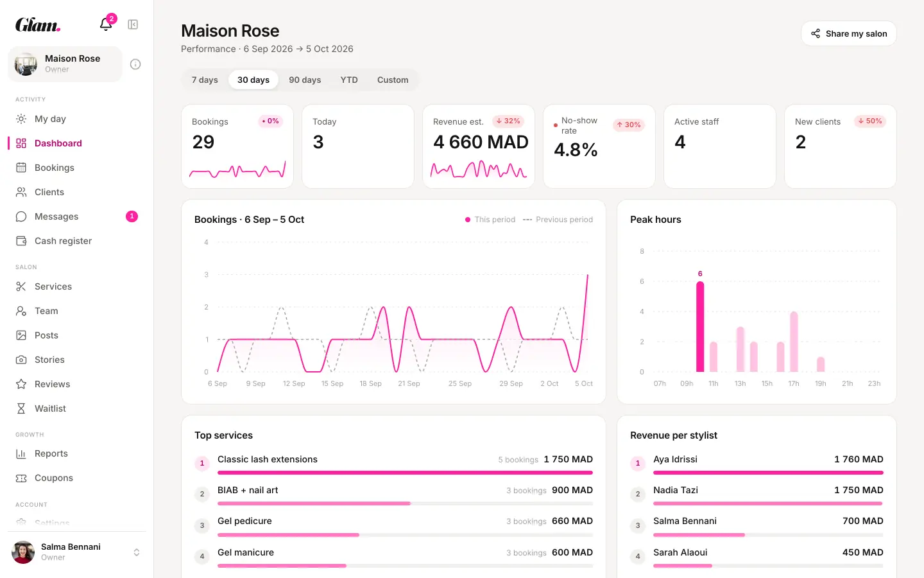Select stylist Sarah Alaoui
The width and height of the screenshot is (924, 578).
[757, 556]
